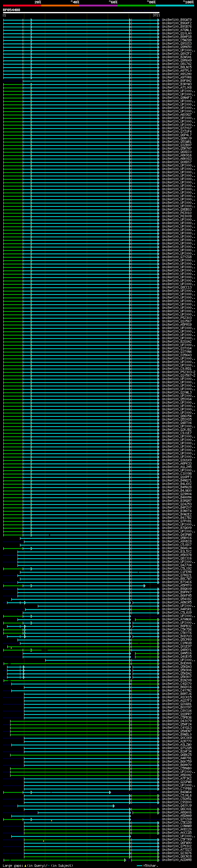
Task: Select the UniRef100_C1FEM8 label
Action: click(x=177, y=572)
